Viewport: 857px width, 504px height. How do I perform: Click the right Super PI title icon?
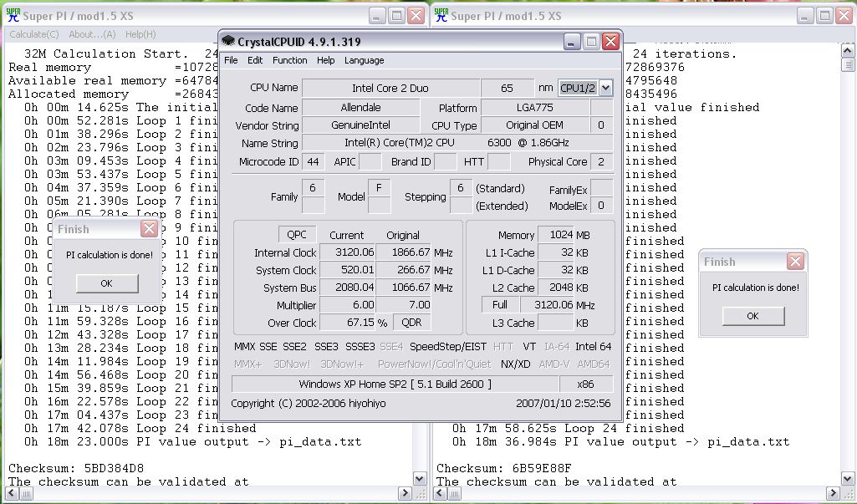441,15
